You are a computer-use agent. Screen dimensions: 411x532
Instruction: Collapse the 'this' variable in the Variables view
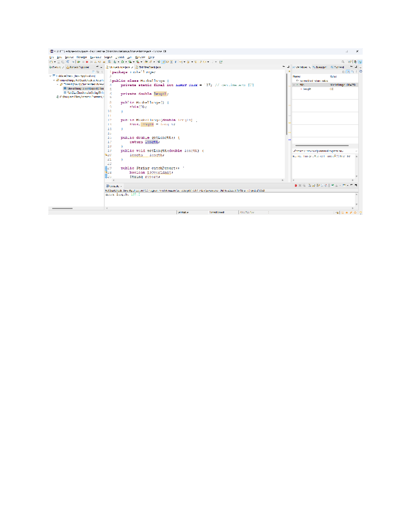tap(294, 85)
